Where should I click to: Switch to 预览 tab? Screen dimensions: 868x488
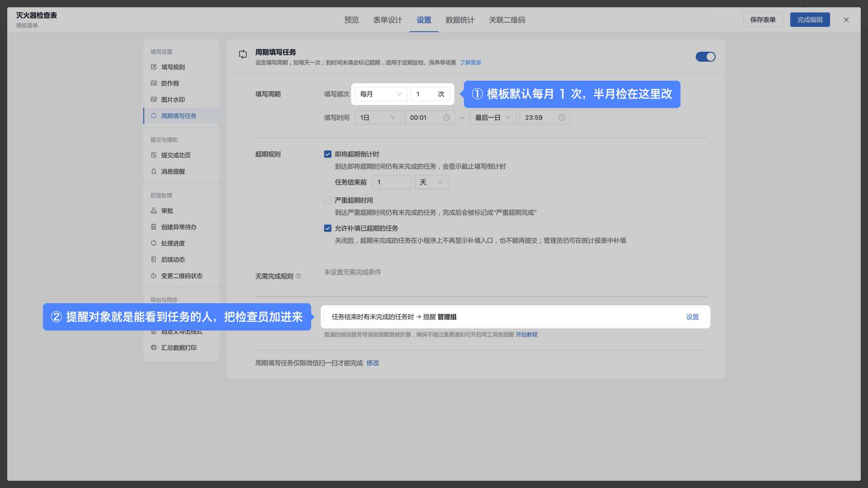(352, 20)
